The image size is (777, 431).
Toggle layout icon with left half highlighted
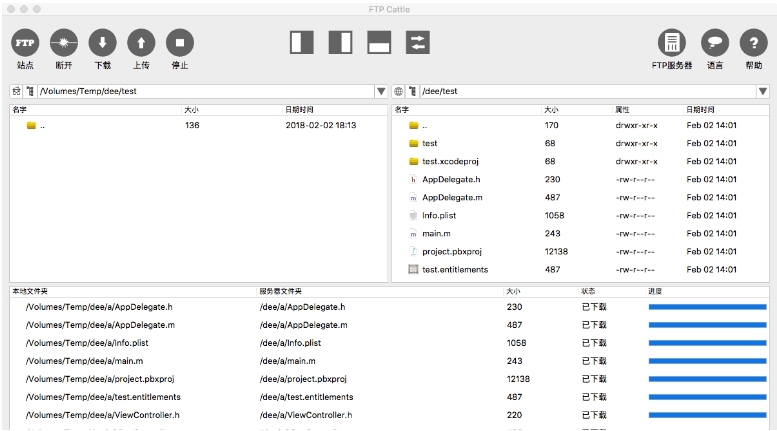pyautogui.click(x=302, y=42)
